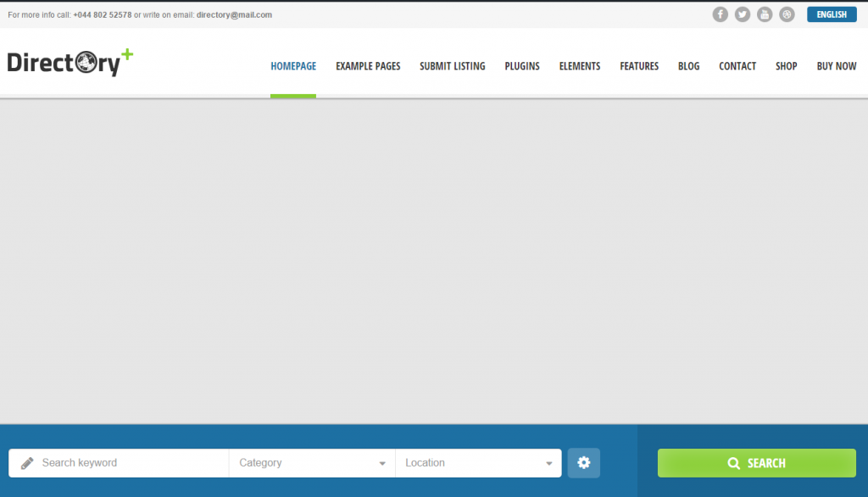Screen dimensions: 868x497
Task: Switch language with the ENGLISH button
Action: pyautogui.click(x=832, y=14)
